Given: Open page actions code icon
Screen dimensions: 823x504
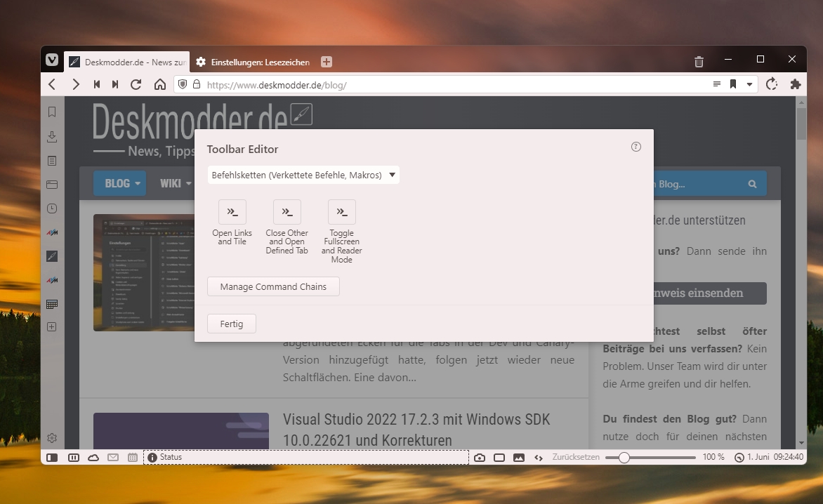Looking at the screenshot, I should click(539, 458).
